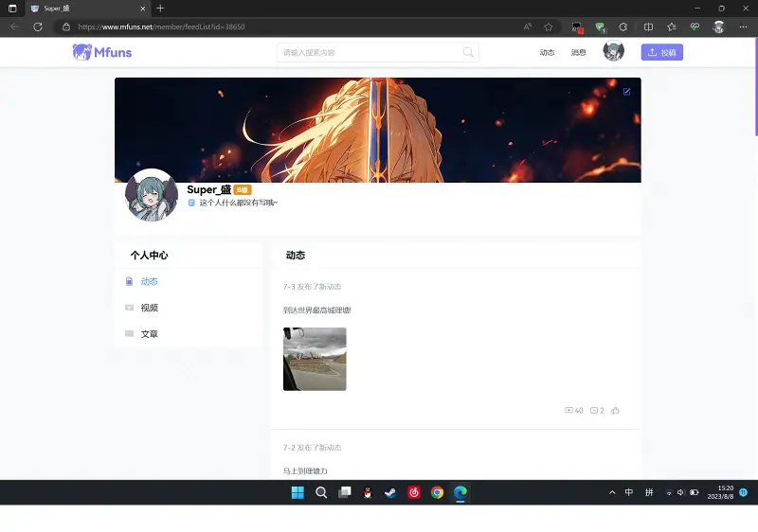
Task: Click the 投稿 upload button
Action: point(661,52)
